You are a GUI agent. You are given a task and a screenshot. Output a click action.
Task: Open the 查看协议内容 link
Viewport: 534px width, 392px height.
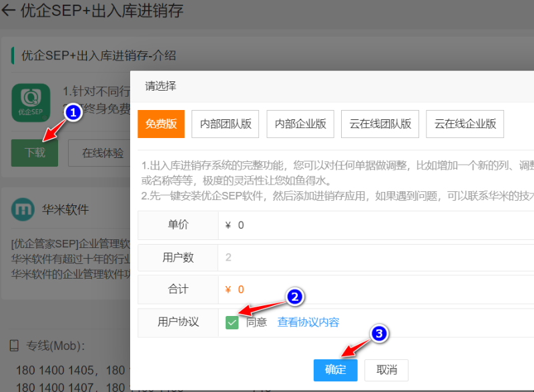tap(308, 322)
